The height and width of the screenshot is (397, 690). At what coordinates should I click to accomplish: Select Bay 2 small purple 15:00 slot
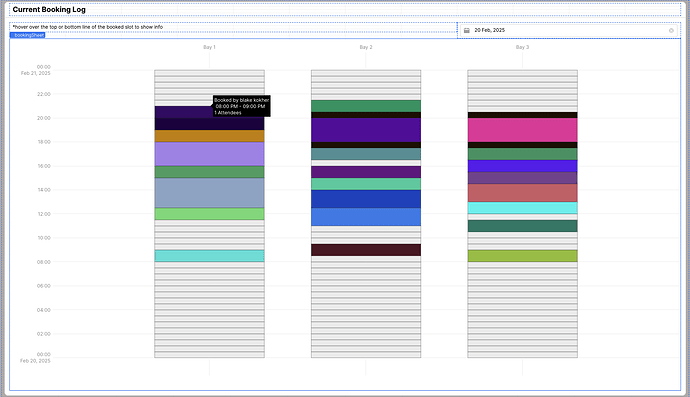click(x=366, y=172)
